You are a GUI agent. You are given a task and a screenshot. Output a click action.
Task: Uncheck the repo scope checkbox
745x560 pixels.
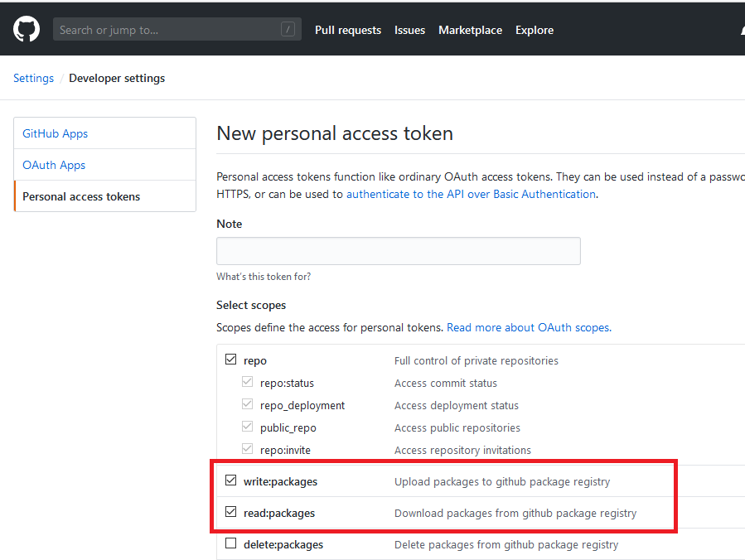coord(231,359)
